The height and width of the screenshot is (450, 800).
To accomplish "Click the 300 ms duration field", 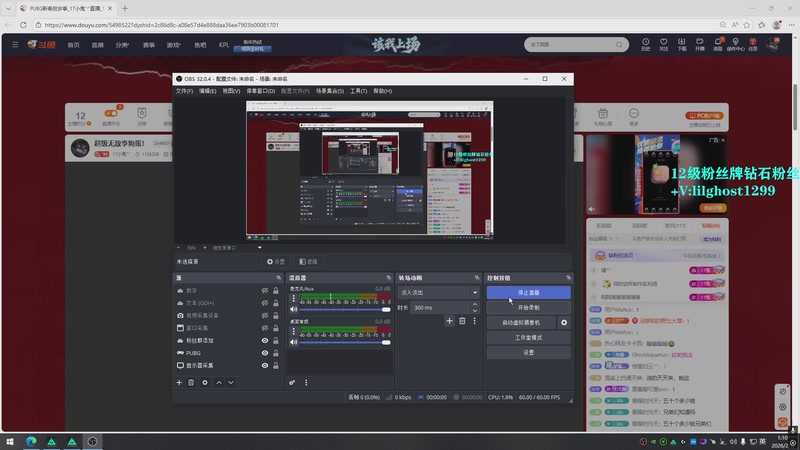I will click(x=440, y=308).
